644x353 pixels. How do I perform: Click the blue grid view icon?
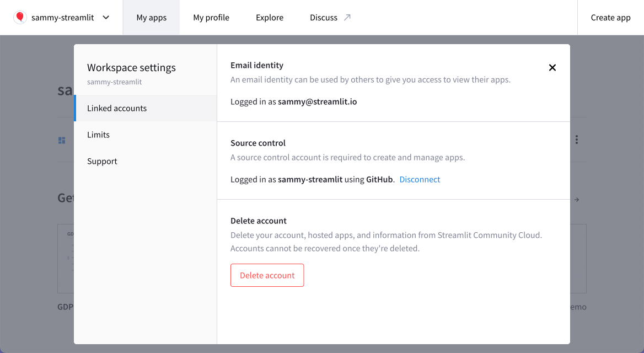(62, 140)
